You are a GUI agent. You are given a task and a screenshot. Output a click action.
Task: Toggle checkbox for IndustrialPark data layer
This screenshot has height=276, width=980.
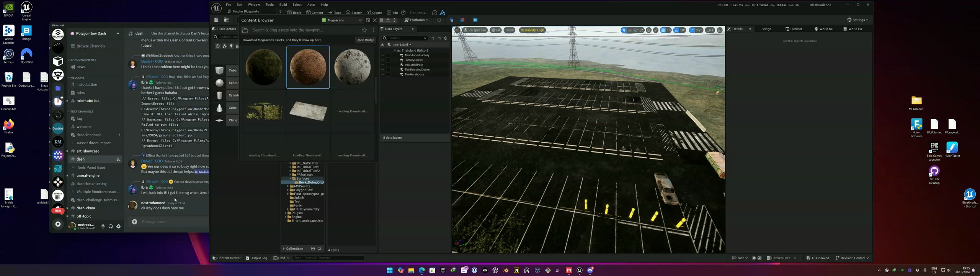click(x=388, y=65)
